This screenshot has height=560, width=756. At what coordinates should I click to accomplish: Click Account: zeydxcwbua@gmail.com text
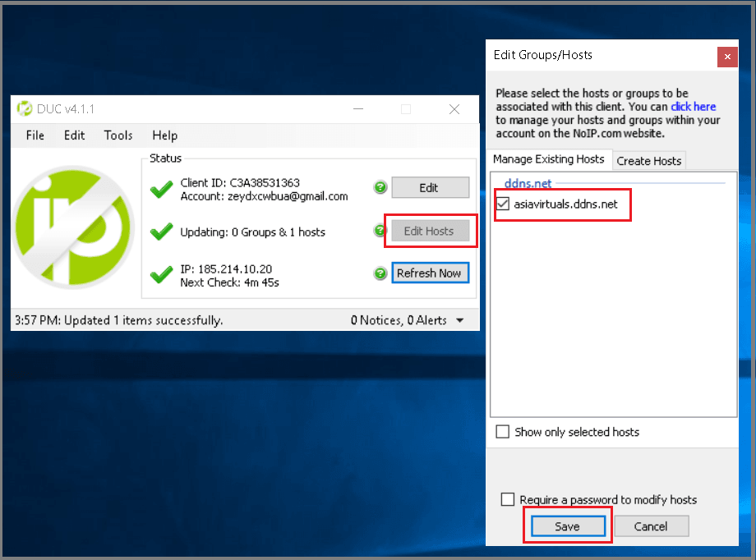(264, 196)
